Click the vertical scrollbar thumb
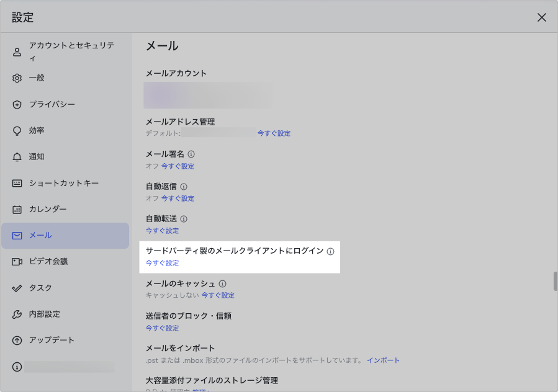Screen dimensions: 558x392 [x=555, y=281]
